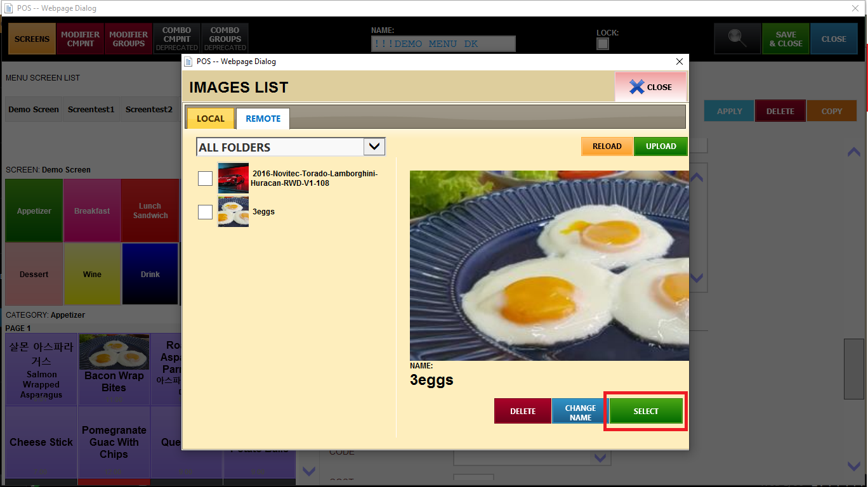Click the large 3eggs image preview

[549, 266]
